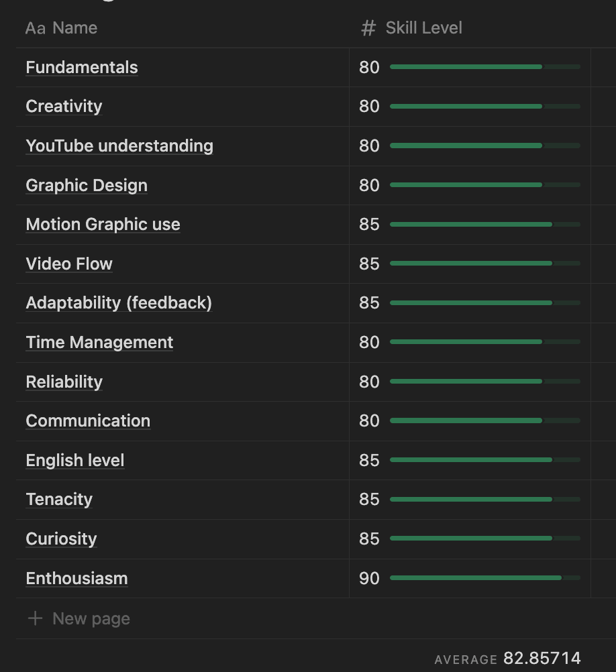The height and width of the screenshot is (672, 616).
Task: Click the Enthousiasm progress bar
Action: (485, 577)
